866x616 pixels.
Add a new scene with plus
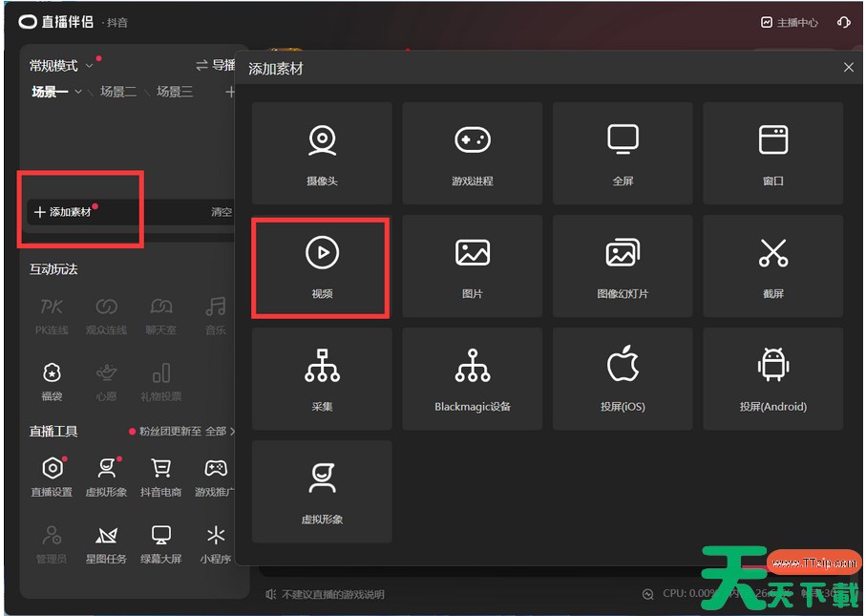click(230, 92)
